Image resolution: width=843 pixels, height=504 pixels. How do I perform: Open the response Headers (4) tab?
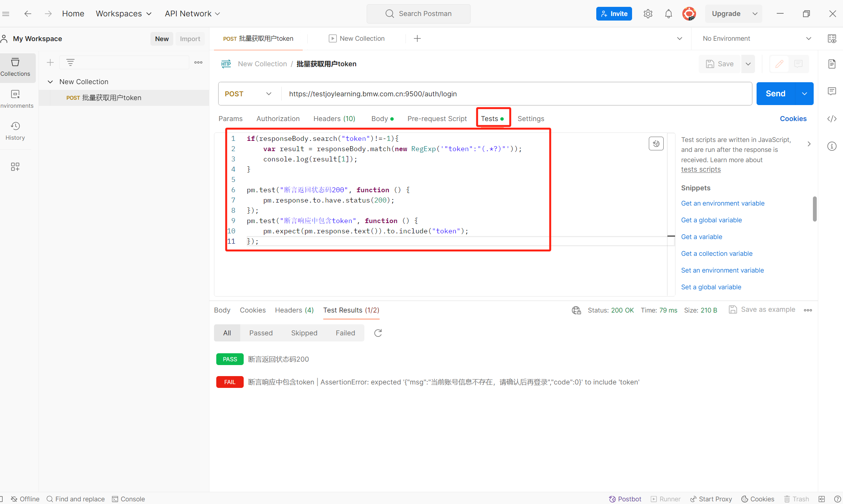coord(294,310)
